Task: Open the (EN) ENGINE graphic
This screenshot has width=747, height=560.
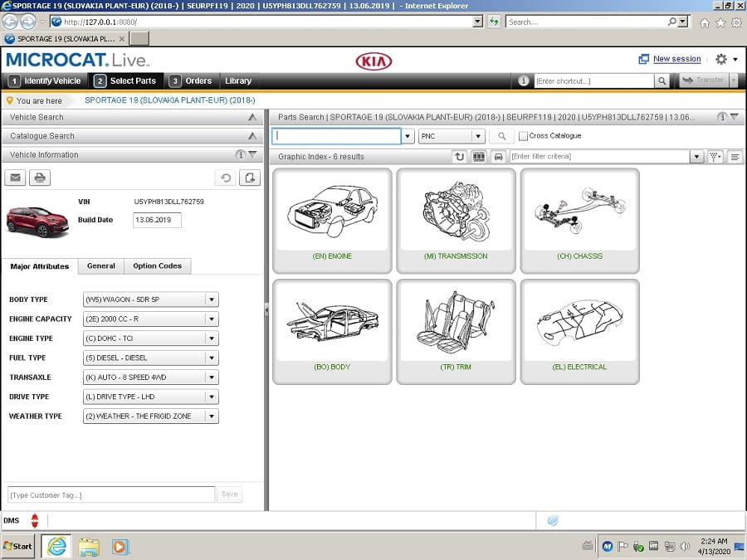Action: (332, 221)
